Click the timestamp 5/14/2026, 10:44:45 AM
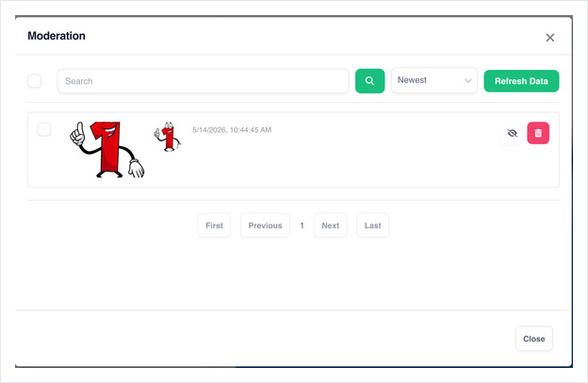Screen dimensions: 588x383 point(232,130)
